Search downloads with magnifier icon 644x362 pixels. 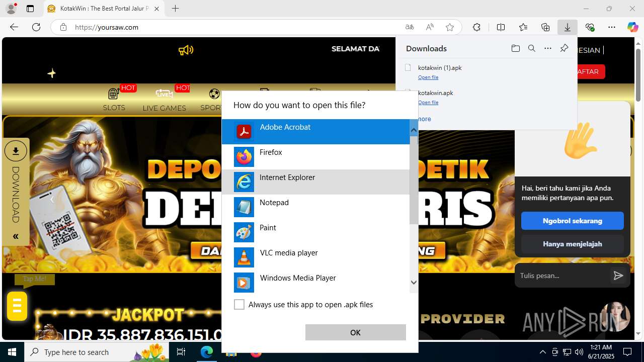[531, 48]
